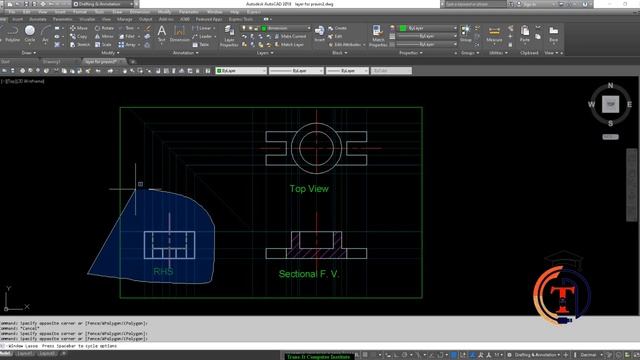This screenshot has height=360, width=640.
Task: Open the Format menu
Action: (x=80, y=12)
